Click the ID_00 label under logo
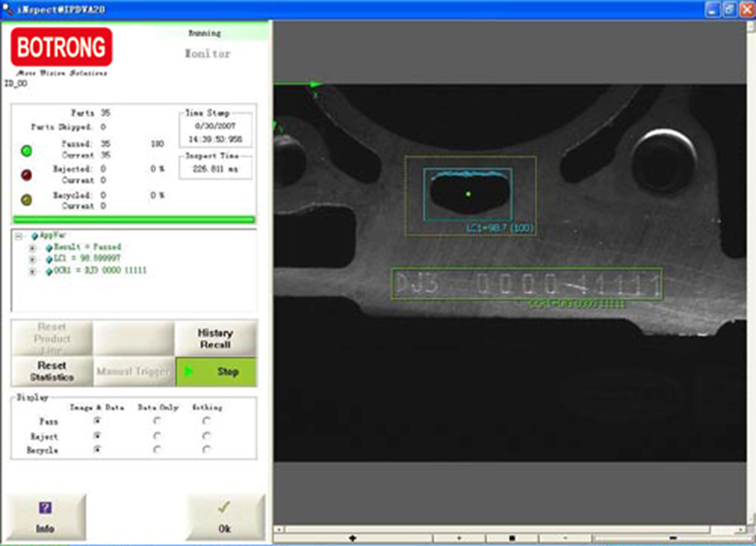This screenshot has width=756, height=546. [x=15, y=83]
